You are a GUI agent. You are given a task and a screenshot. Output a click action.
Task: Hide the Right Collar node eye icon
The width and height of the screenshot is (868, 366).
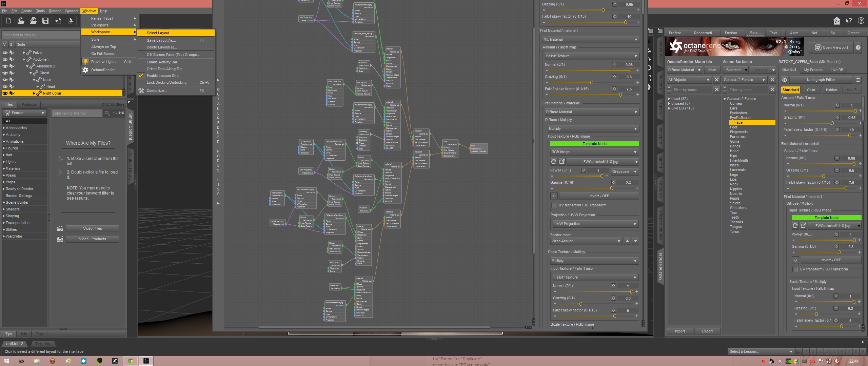pos(5,93)
